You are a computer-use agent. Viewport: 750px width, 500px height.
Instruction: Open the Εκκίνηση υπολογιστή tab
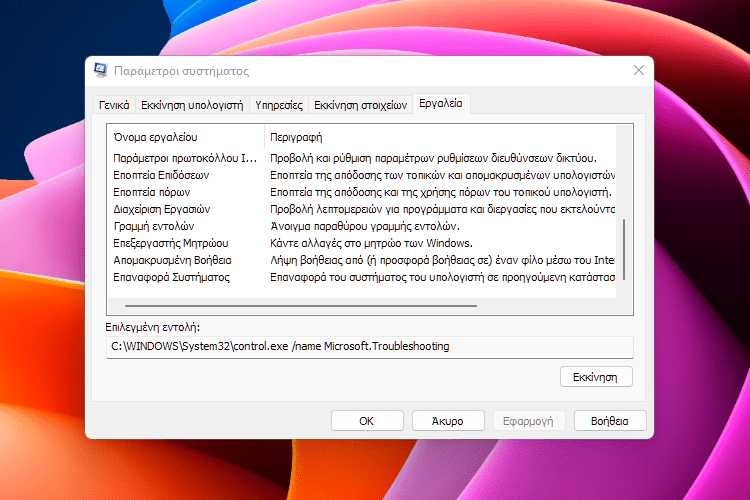pos(192,104)
